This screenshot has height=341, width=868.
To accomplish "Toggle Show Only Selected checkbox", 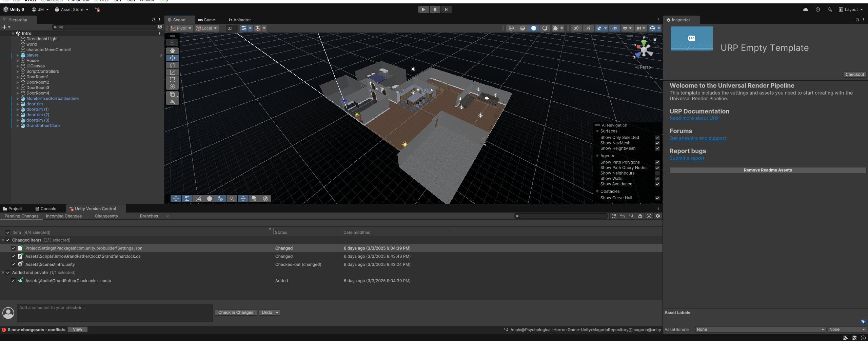I will pyautogui.click(x=657, y=138).
